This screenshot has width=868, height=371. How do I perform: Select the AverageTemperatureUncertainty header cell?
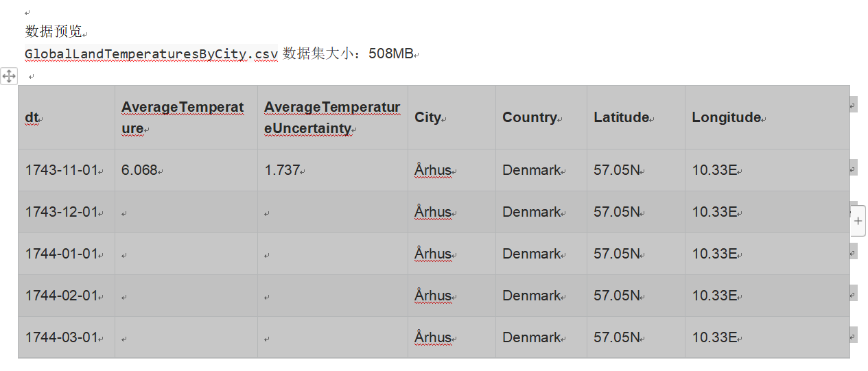(331, 117)
